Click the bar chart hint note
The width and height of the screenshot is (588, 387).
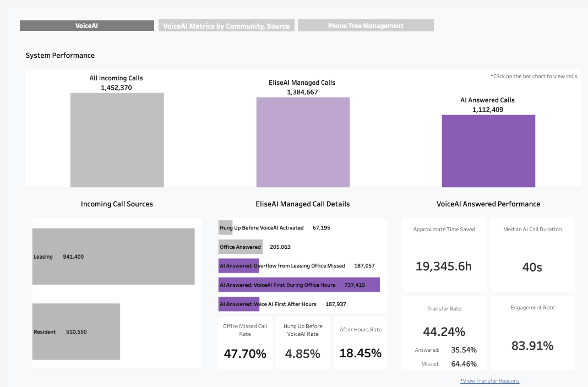534,77
